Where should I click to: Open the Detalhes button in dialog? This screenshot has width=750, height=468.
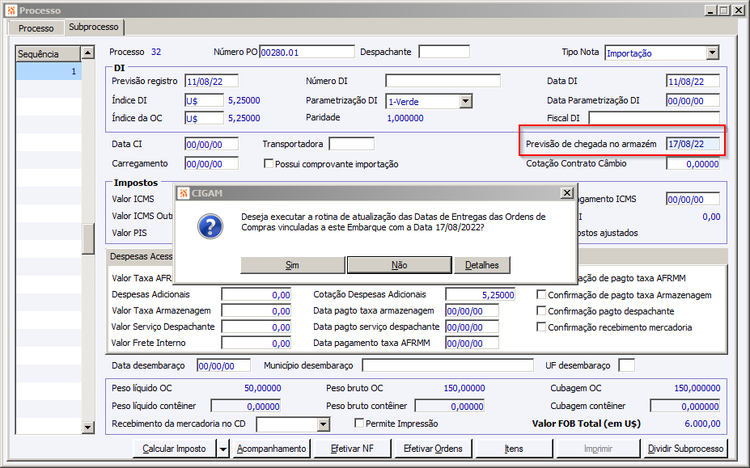(482, 265)
